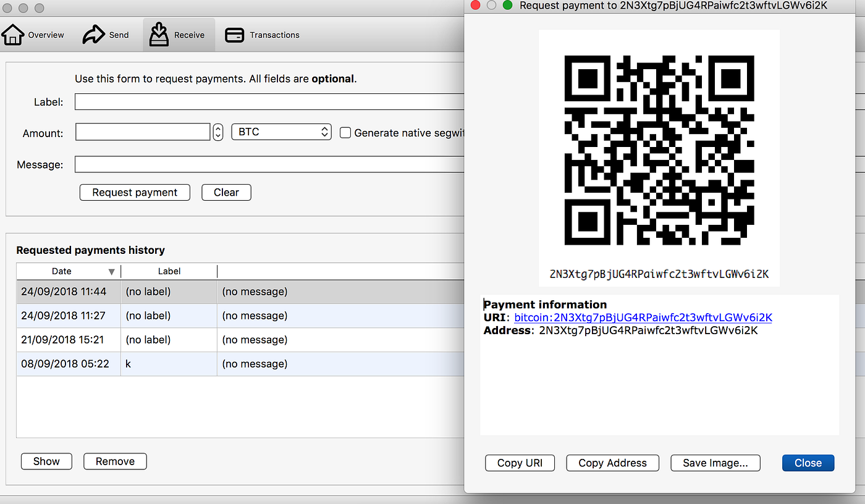Viewport: 865px width, 504px height.
Task: Click the Label column header
Action: [169, 271]
